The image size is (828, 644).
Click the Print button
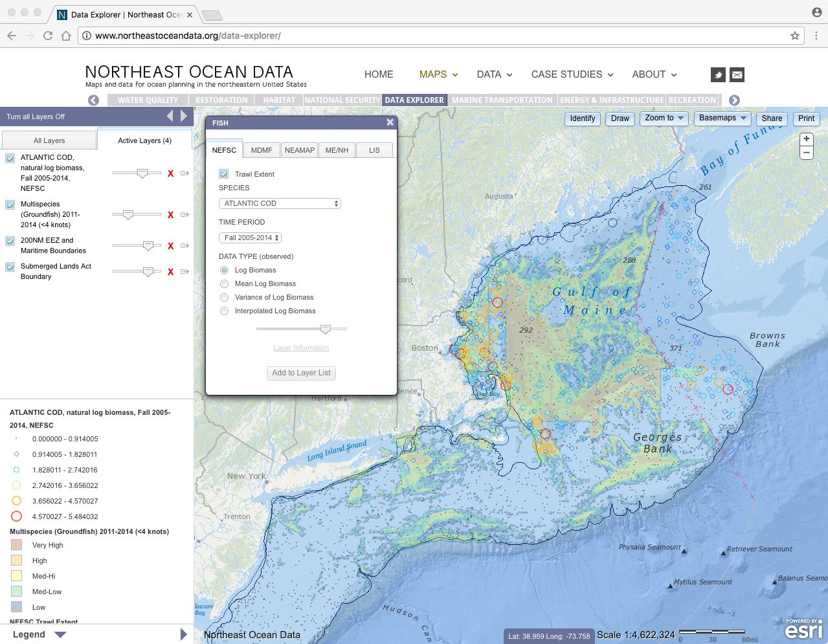[807, 118]
